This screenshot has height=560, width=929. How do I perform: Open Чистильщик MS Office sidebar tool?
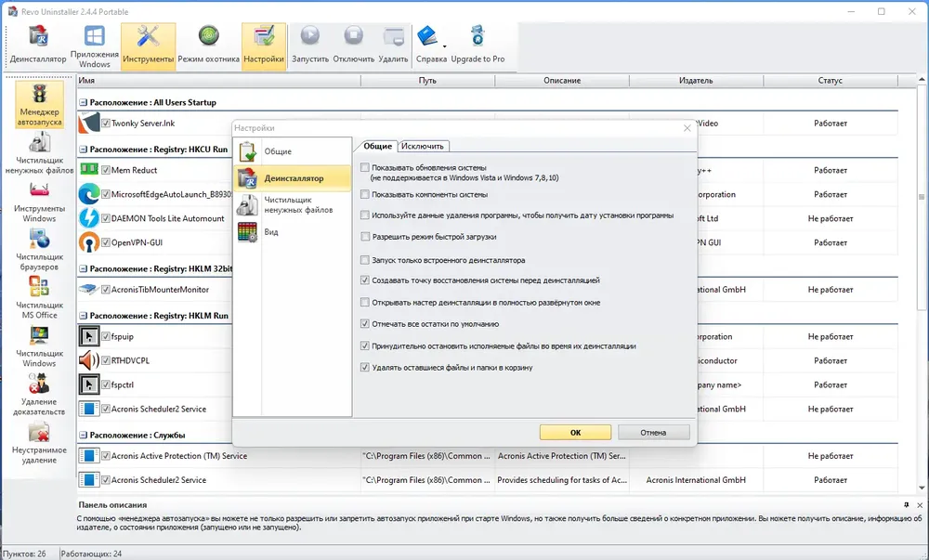point(39,298)
